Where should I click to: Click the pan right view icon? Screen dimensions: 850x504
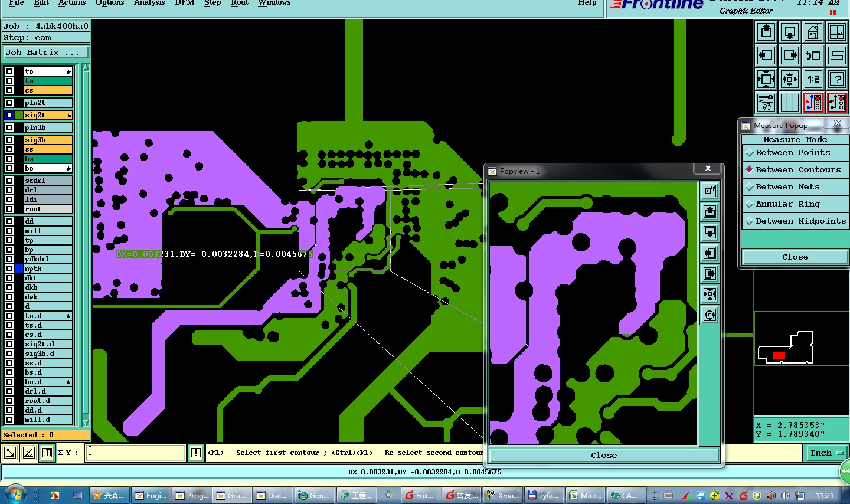tap(790, 55)
